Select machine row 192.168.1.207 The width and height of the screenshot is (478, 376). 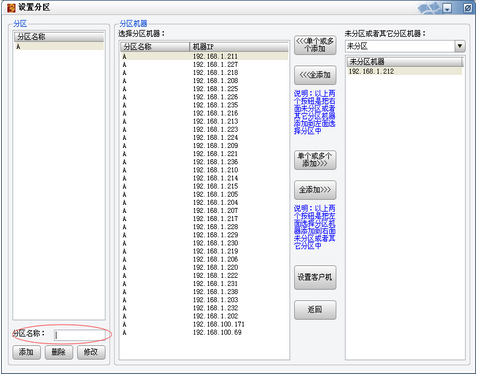pyautogui.click(x=204, y=211)
